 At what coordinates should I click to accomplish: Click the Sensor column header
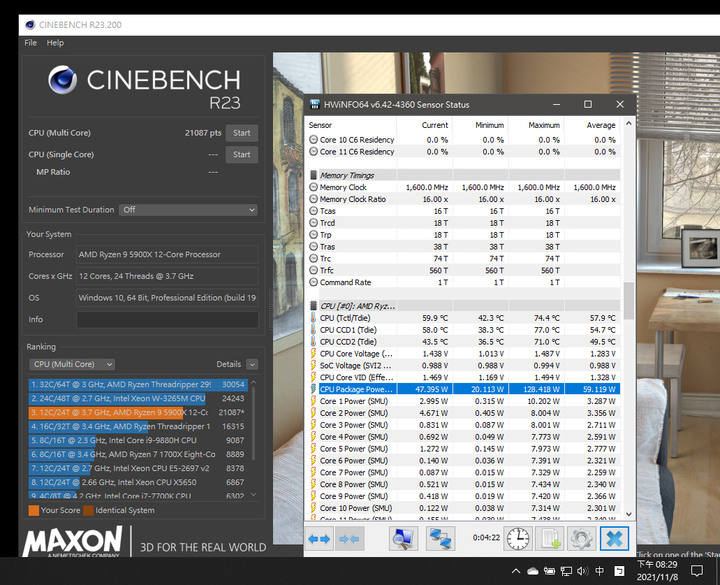coord(351,125)
